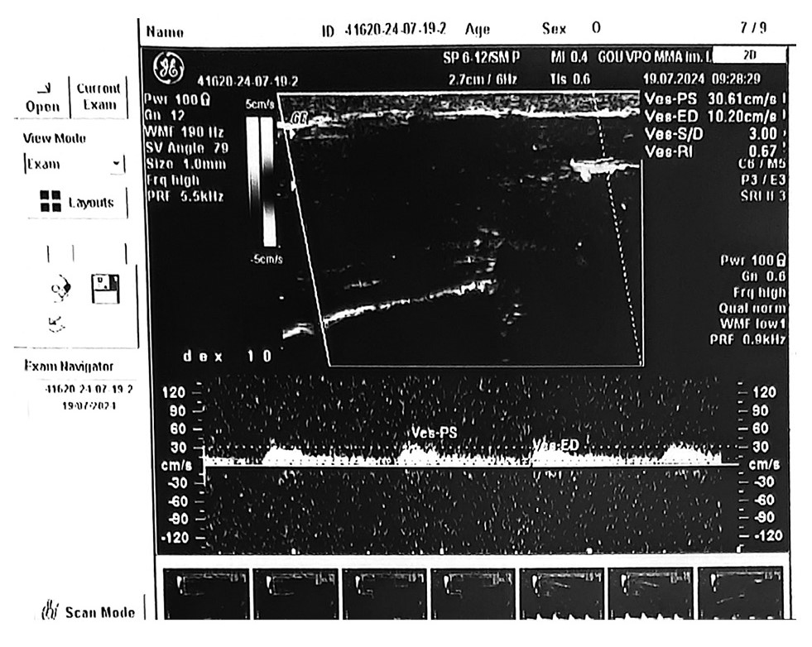812x647 pixels.
Task: Click the Scan Mode icon at bottom left
Action: [50, 612]
